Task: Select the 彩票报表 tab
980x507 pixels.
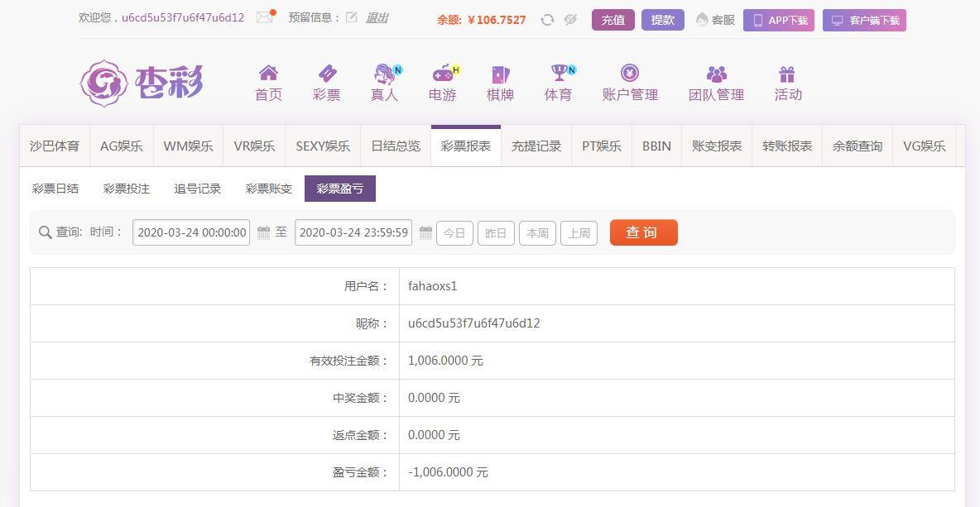Action: [466, 146]
